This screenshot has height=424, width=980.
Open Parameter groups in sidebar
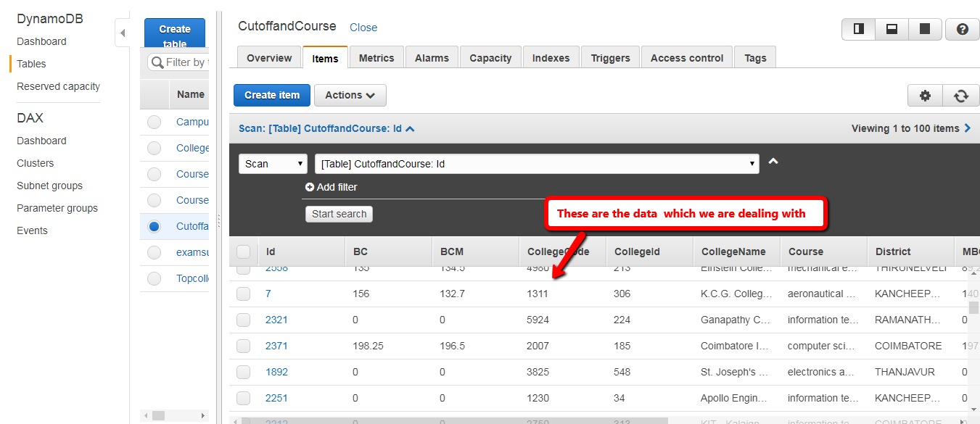tap(57, 208)
